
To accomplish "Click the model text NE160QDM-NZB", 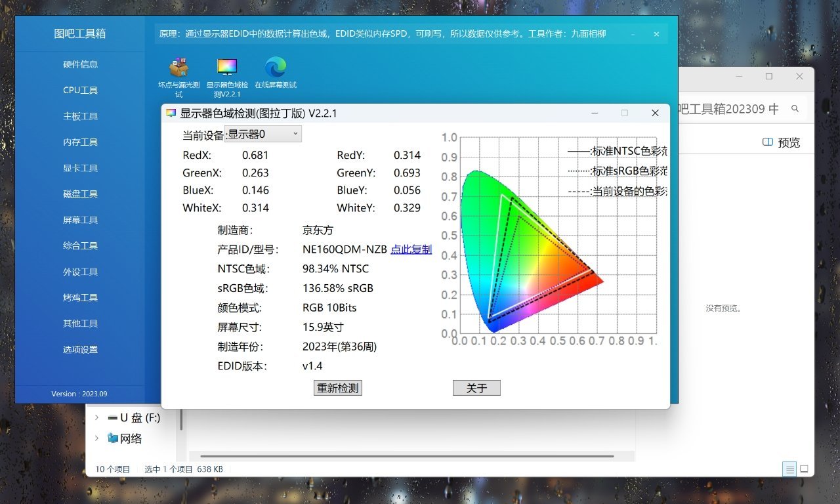I will point(345,249).
